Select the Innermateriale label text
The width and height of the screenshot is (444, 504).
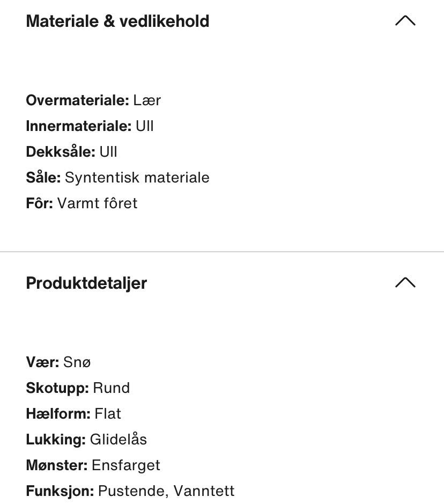click(79, 126)
